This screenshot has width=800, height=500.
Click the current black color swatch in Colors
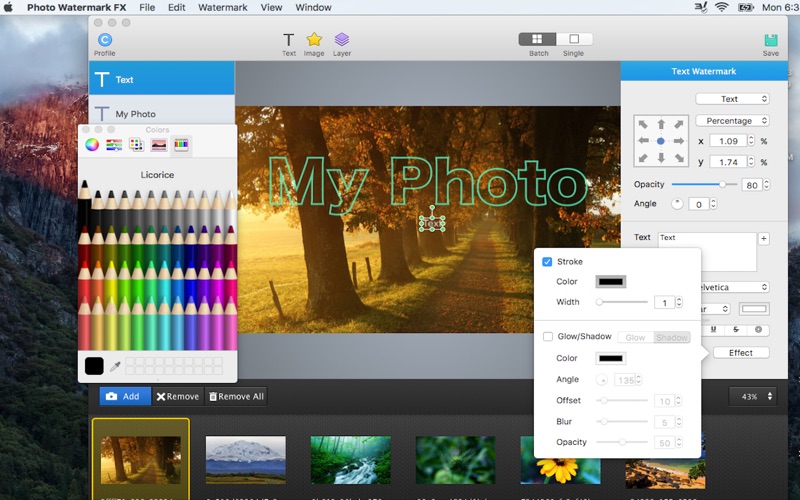(94, 366)
